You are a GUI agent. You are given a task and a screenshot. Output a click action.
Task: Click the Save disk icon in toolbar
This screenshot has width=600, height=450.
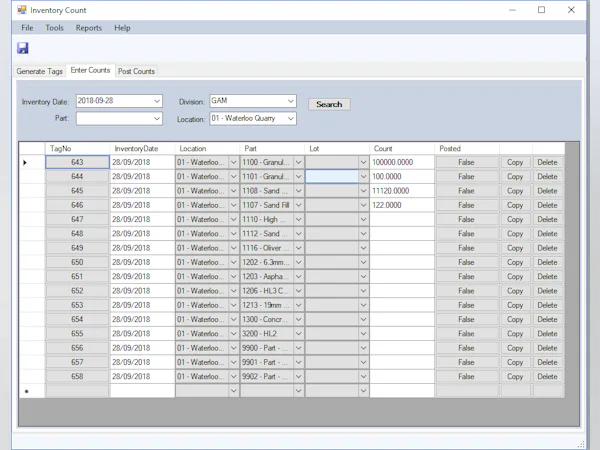23,48
